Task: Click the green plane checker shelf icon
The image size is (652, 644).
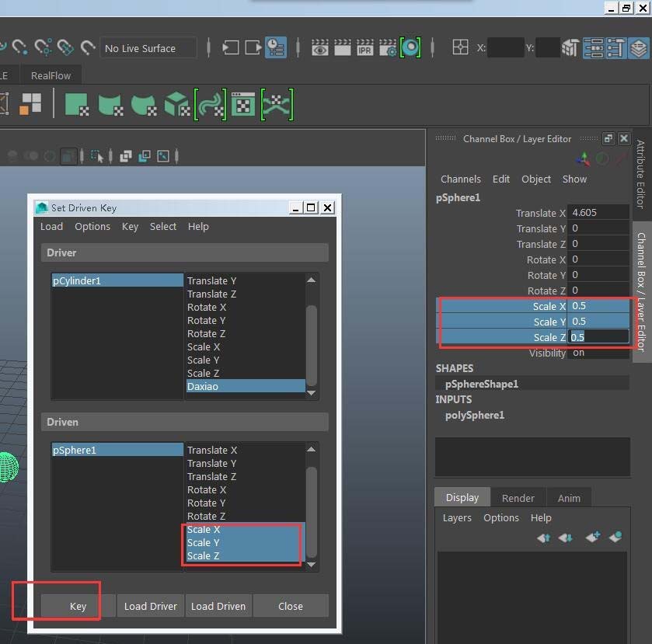Action: tap(77, 104)
